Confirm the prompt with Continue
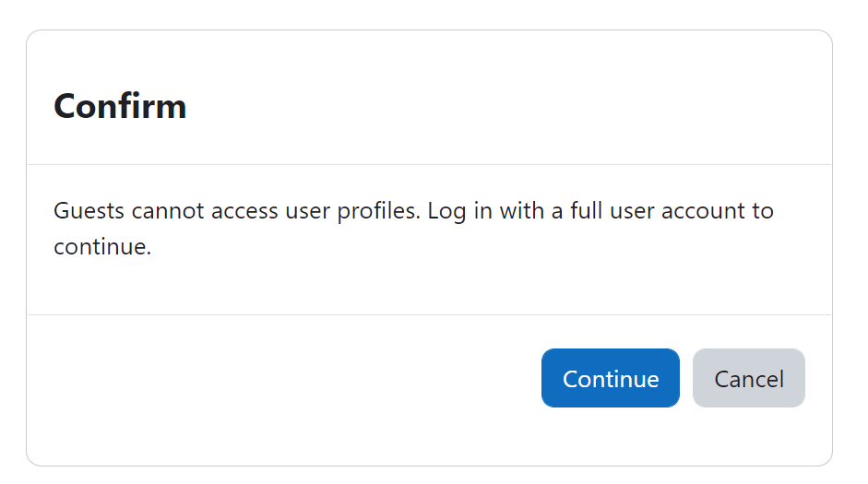 point(610,378)
